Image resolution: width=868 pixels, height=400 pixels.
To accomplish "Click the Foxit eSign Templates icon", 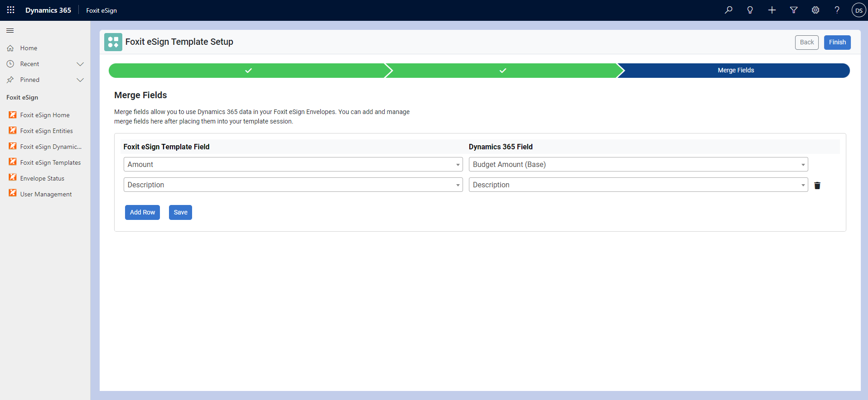I will pos(13,162).
